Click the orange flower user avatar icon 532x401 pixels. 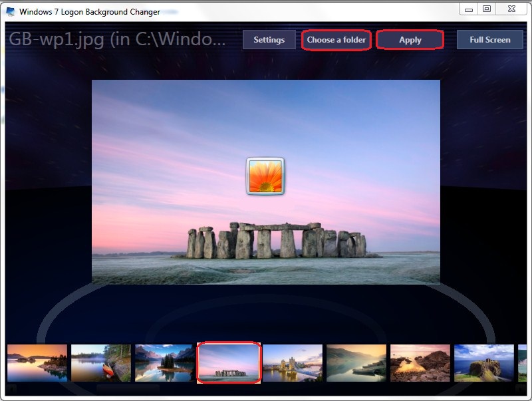tap(265, 176)
